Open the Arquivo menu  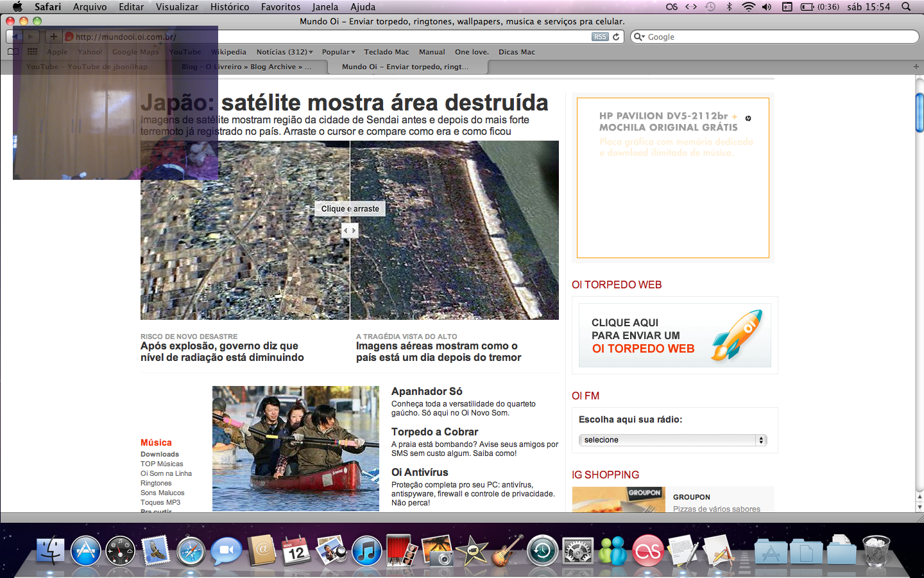click(x=90, y=6)
